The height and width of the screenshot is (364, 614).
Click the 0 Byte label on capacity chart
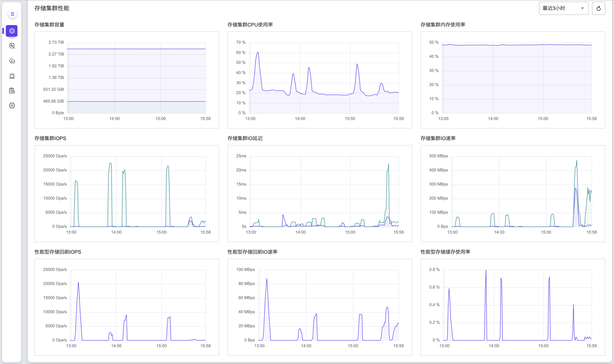(x=58, y=113)
